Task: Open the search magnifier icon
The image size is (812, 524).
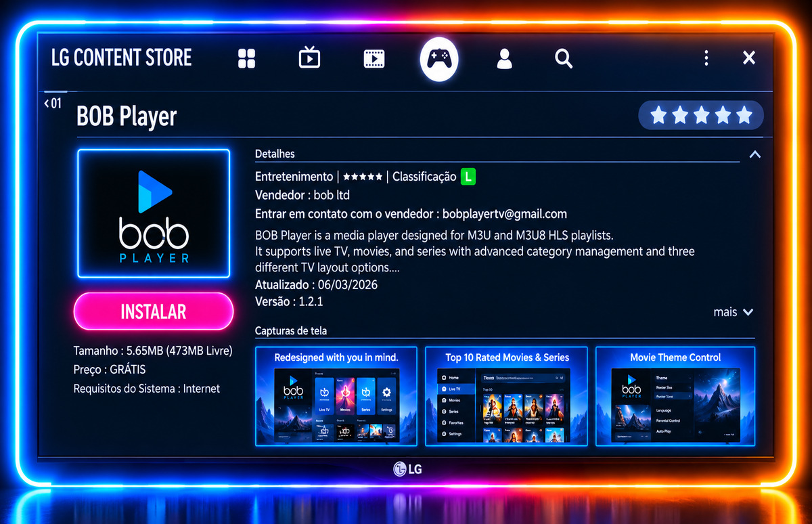Action: click(564, 59)
